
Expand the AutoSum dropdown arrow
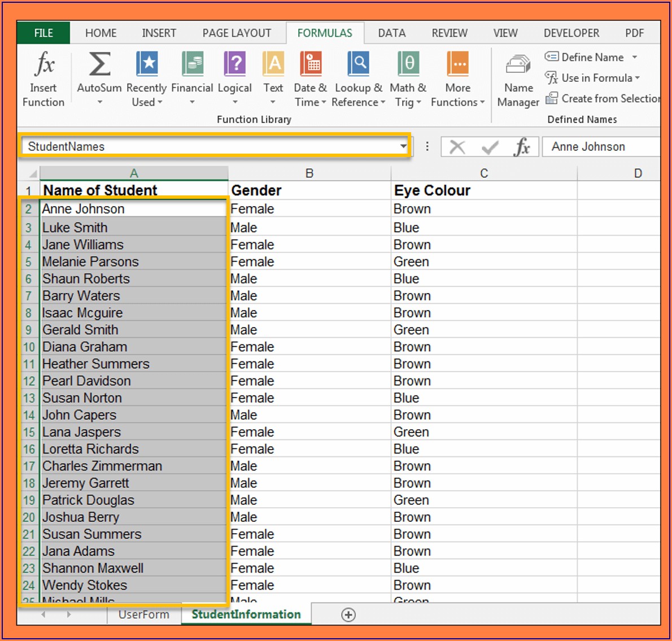[x=99, y=102]
